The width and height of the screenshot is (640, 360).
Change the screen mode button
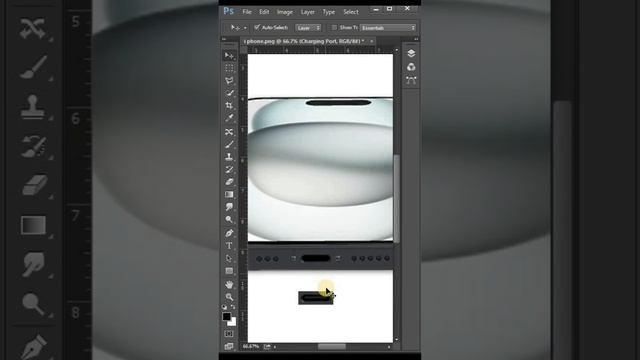point(229,346)
